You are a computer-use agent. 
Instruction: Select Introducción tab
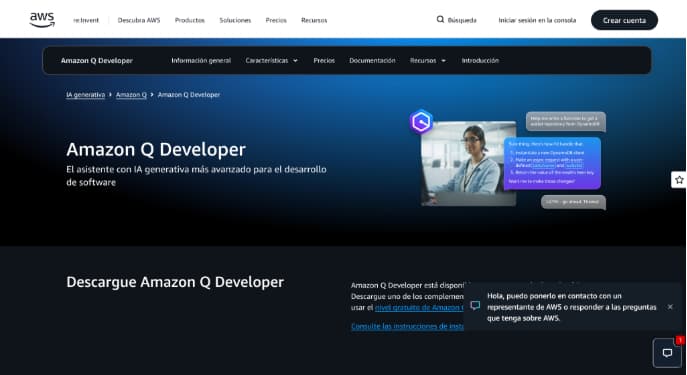(480, 60)
